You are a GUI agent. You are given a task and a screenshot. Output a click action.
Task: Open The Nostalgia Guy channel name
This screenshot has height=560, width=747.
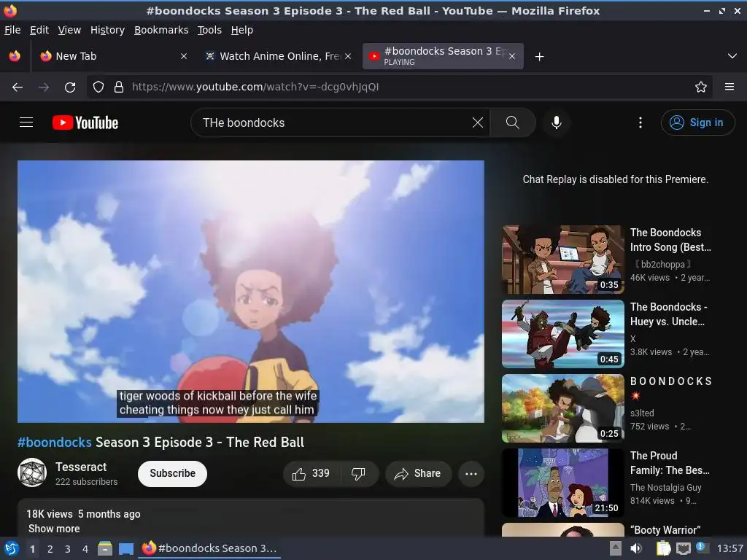click(x=665, y=488)
